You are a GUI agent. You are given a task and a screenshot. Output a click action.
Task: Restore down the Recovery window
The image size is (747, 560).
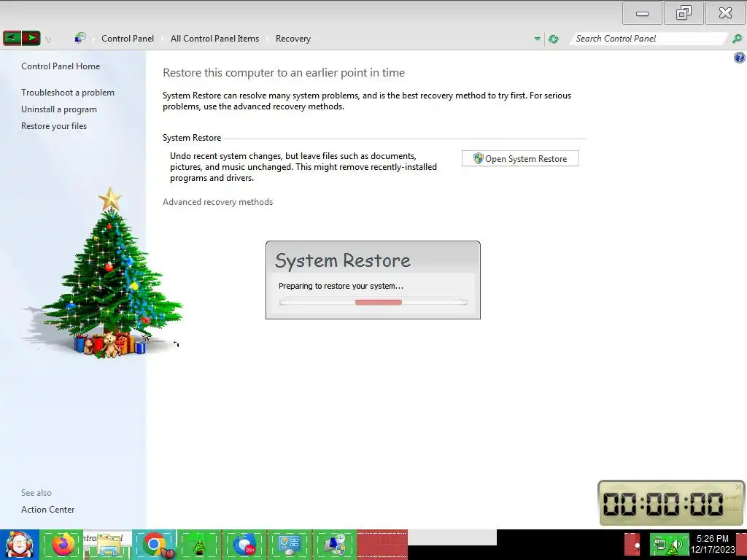pos(684,13)
